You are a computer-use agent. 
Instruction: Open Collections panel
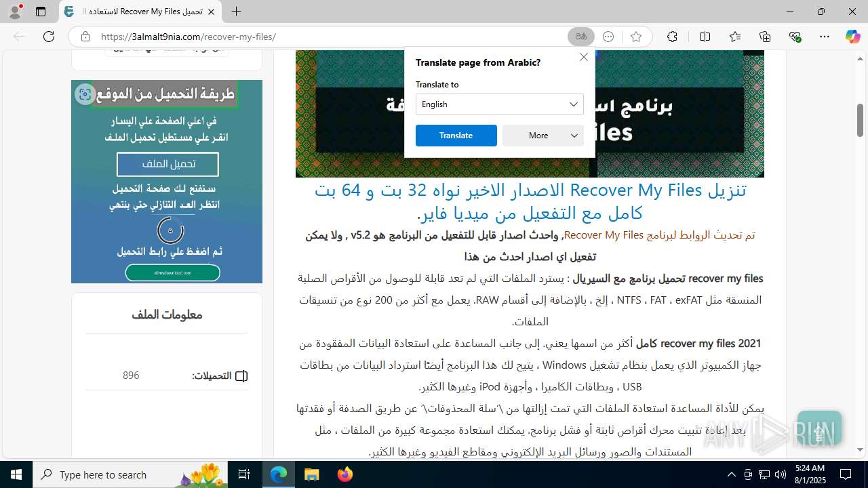(x=765, y=37)
